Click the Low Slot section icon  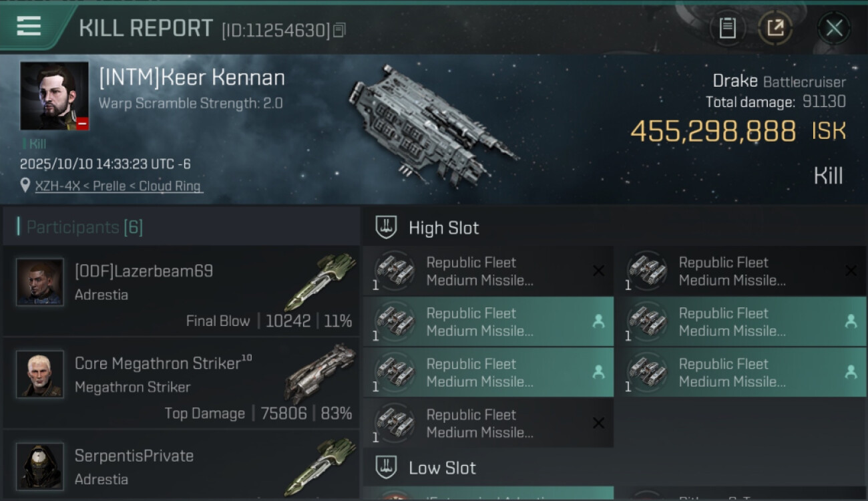tap(386, 468)
